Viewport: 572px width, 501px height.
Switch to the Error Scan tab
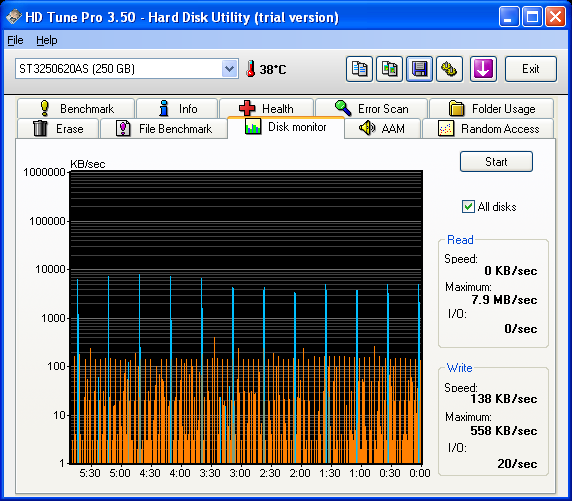[371, 109]
